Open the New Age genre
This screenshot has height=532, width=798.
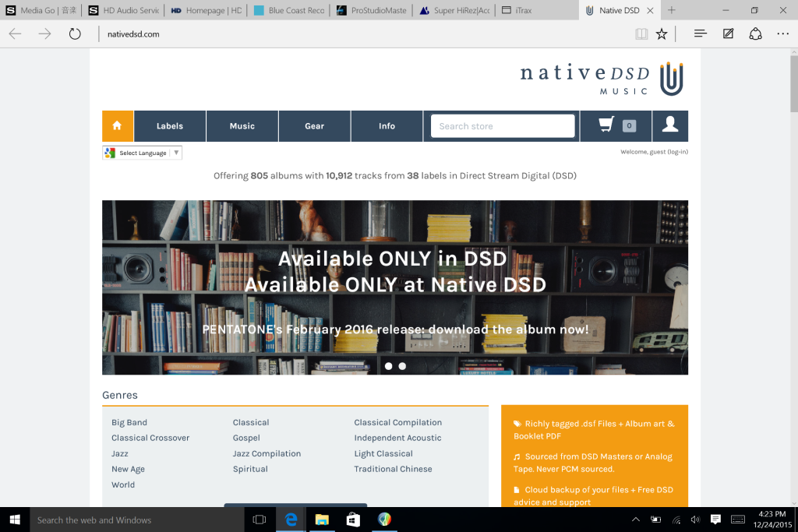pos(129,469)
